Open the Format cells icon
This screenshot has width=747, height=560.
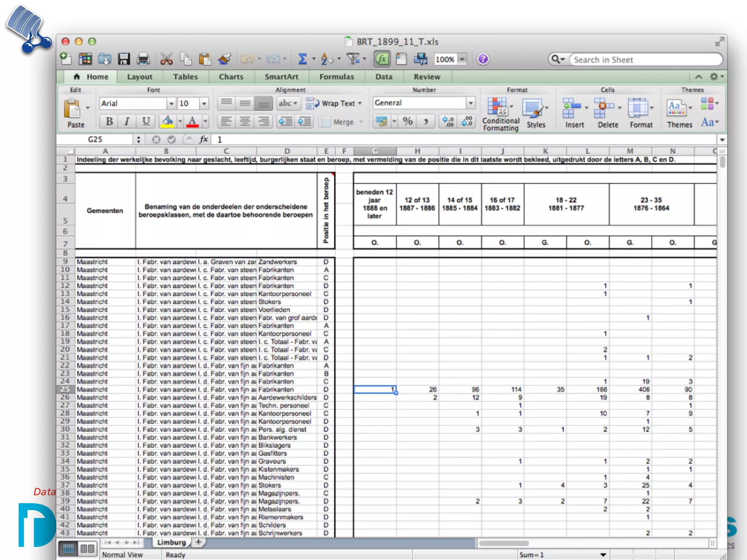[x=641, y=114]
